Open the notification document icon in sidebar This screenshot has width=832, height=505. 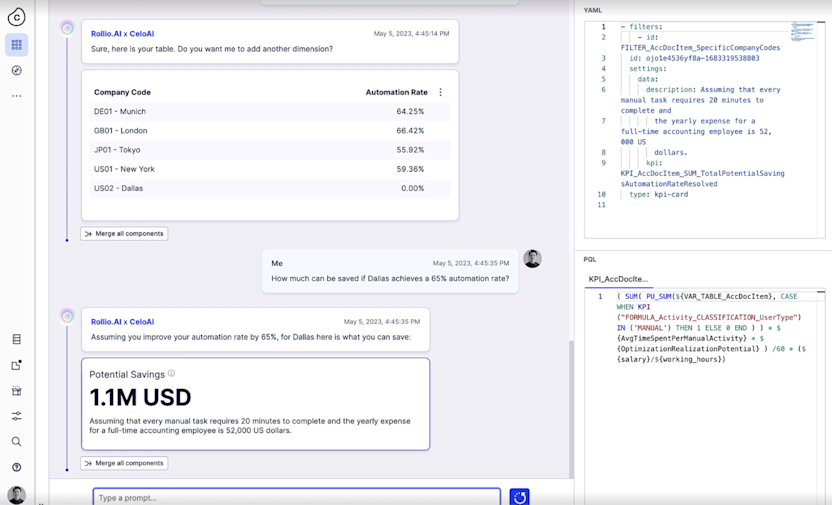coord(16,365)
